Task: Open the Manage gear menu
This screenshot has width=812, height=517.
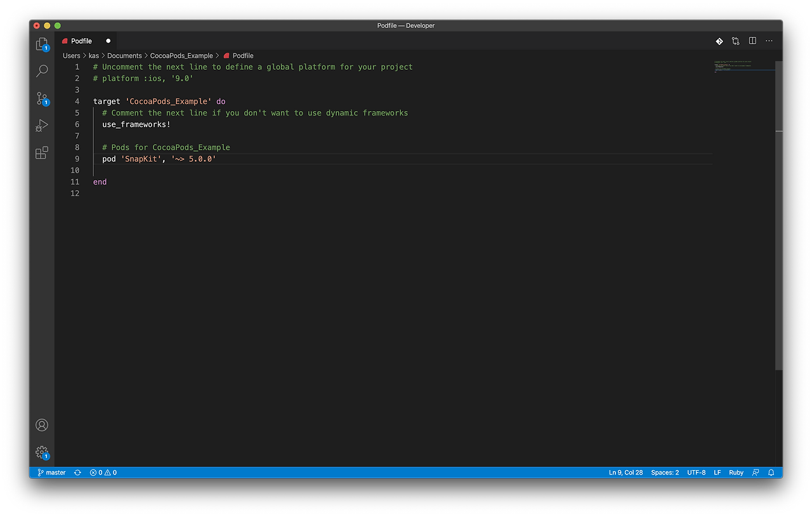Action: [x=42, y=452]
